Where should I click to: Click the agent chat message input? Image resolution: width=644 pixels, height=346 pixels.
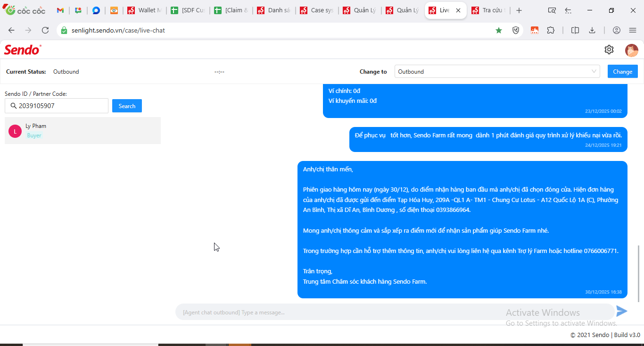[395, 312]
